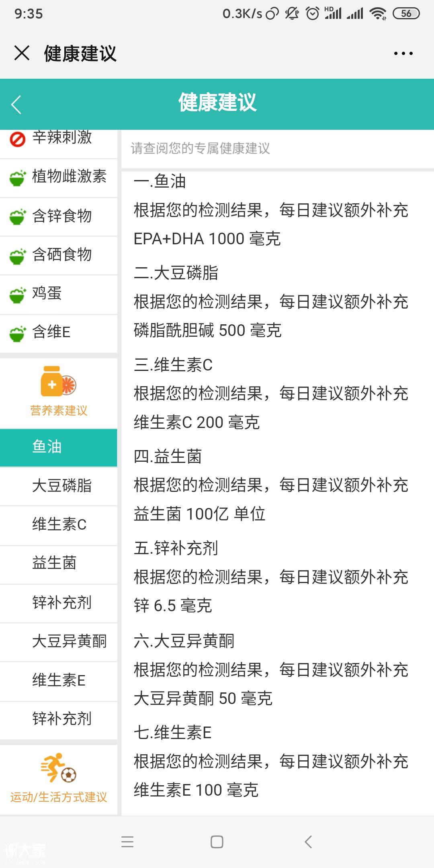Tap the green bowl icon beside 鸡蛋
The width and height of the screenshot is (434, 868).
pos(17,295)
